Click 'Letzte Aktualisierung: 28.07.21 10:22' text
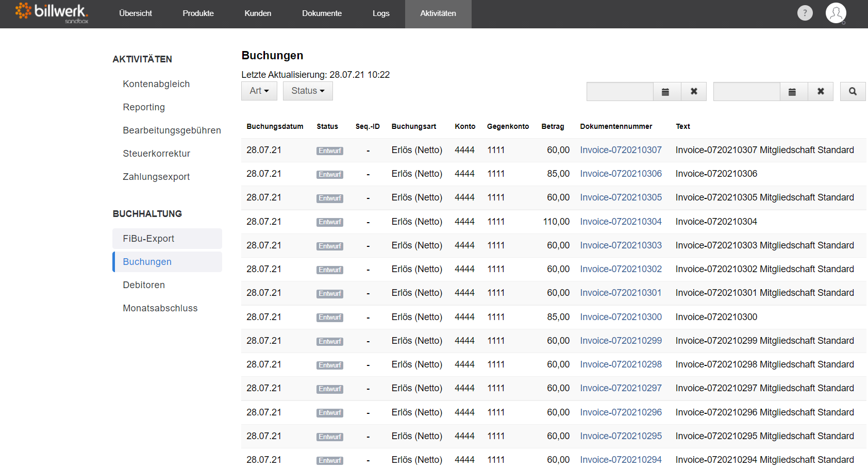Screen dimensions: 868x468 click(x=315, y=75)
